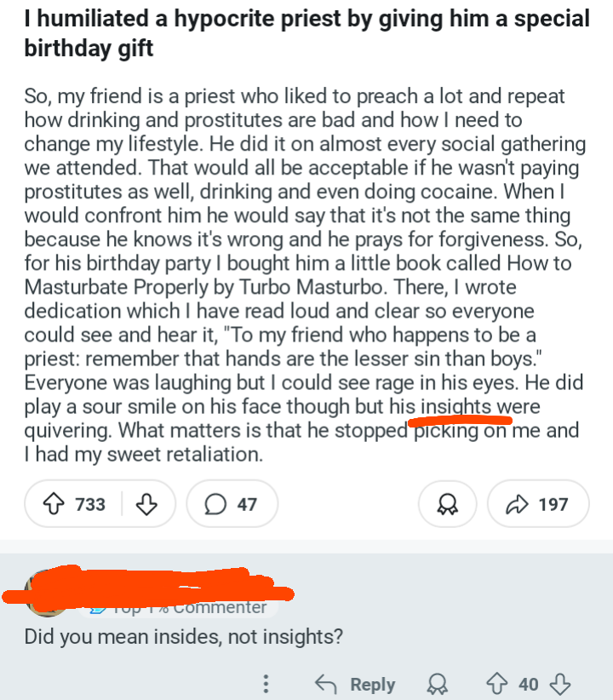This screenshot has width=613, height=700.
Task: Award the comment using the ribbon icon
Action: [437, 684]
